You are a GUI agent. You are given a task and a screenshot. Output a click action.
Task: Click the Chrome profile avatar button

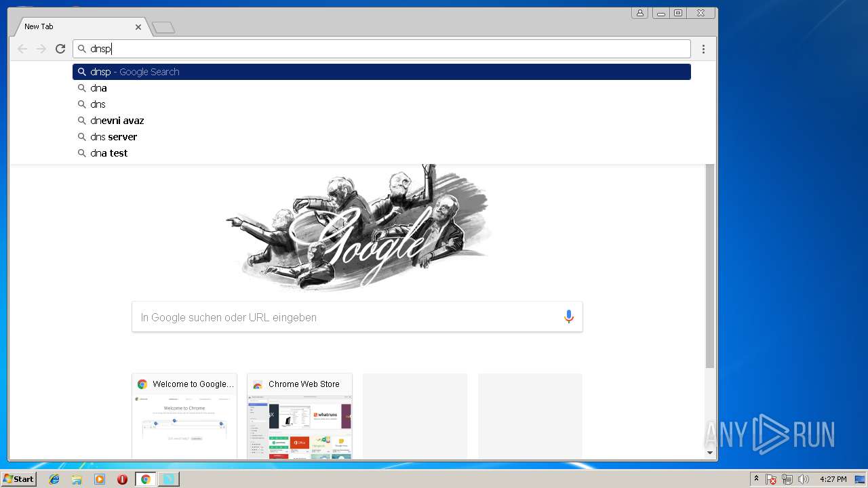click(x=639, y=13)
